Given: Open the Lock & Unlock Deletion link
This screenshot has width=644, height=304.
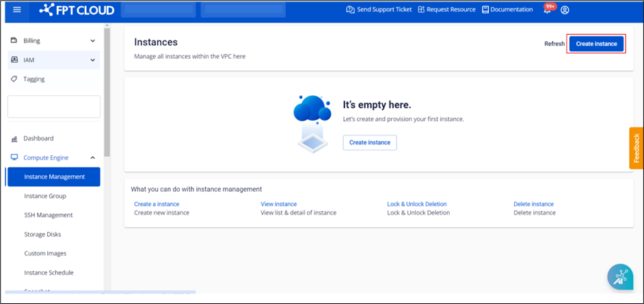Looking at the screenshot, I should pos(416,204).
